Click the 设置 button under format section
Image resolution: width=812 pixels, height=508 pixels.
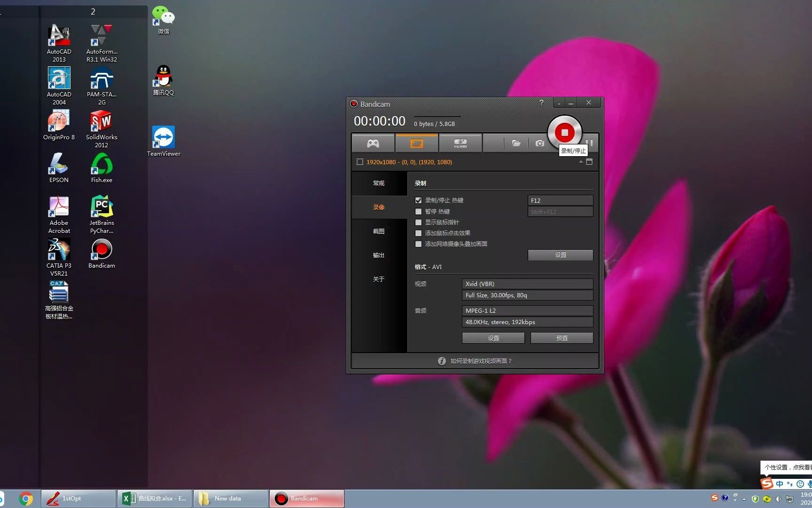(493, 338)
